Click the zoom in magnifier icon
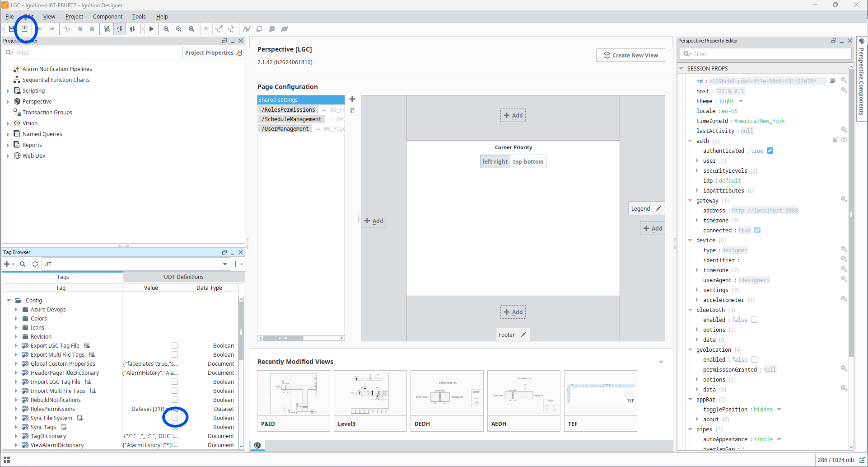 click(x=166, y=29)
